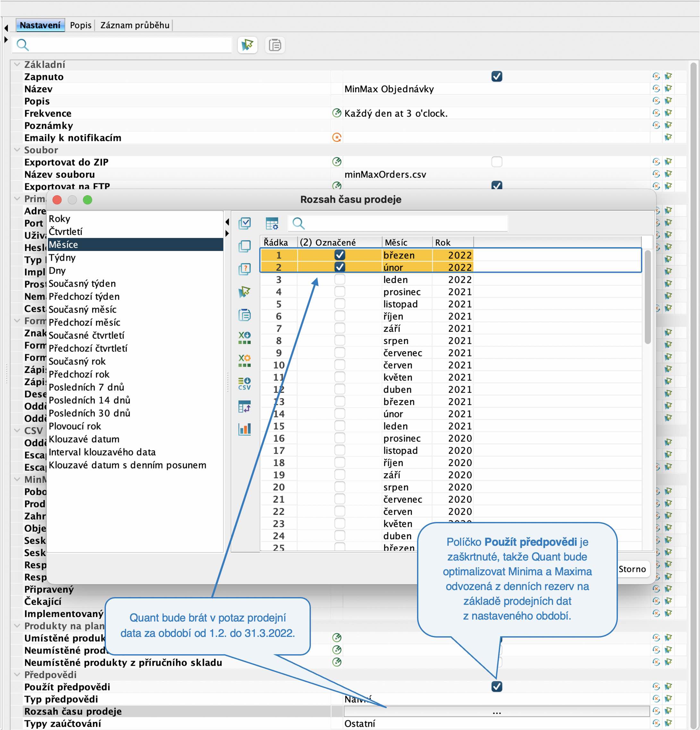Click the schedule icon beside Frekvence value
700x730 pixels.
tap(337, 113)
